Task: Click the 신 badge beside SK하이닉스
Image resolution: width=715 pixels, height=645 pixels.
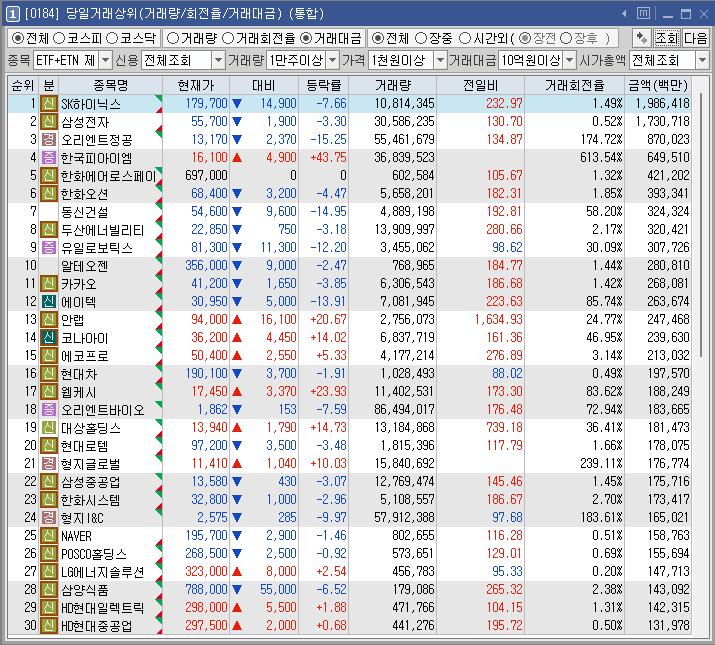Action: 48,104
